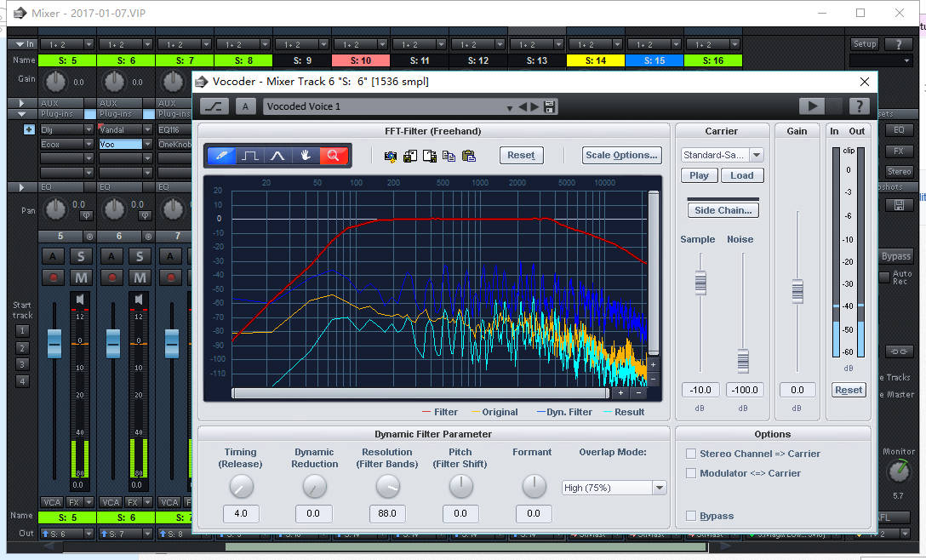Image resolution: width=926 pixels, height=560 pixels.
Task: Select the hand move tool
Action: click(x=306, y=156)
